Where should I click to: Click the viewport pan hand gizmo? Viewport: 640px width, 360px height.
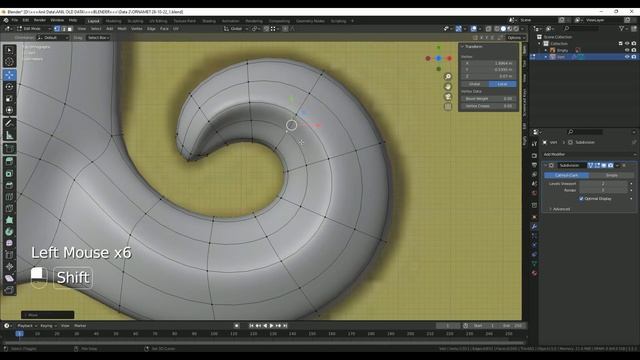click(448, 87)
